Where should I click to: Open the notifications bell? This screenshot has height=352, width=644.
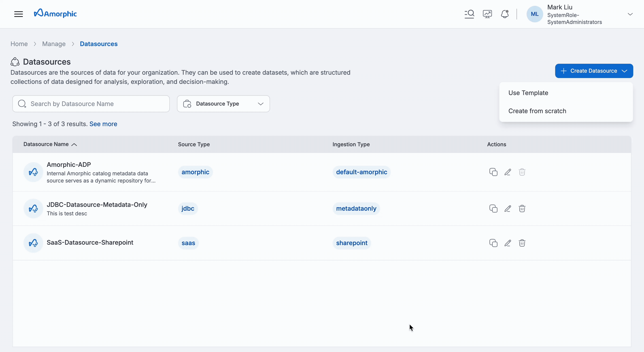pyautogui.click(x=505, y=14)
